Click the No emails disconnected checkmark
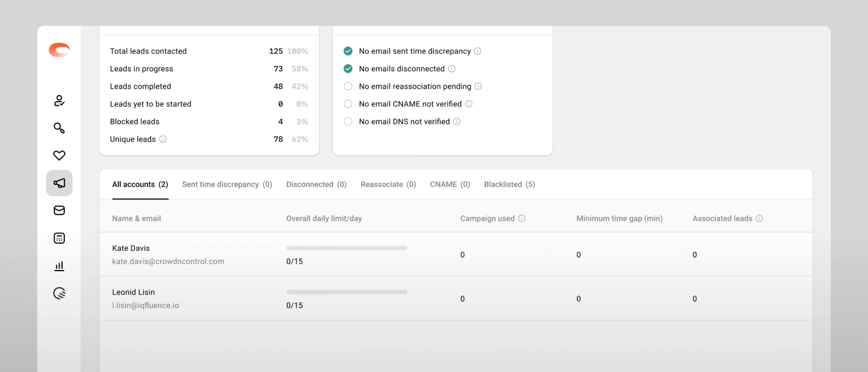This screenshot has height=372, width=868. coord(348,68)
